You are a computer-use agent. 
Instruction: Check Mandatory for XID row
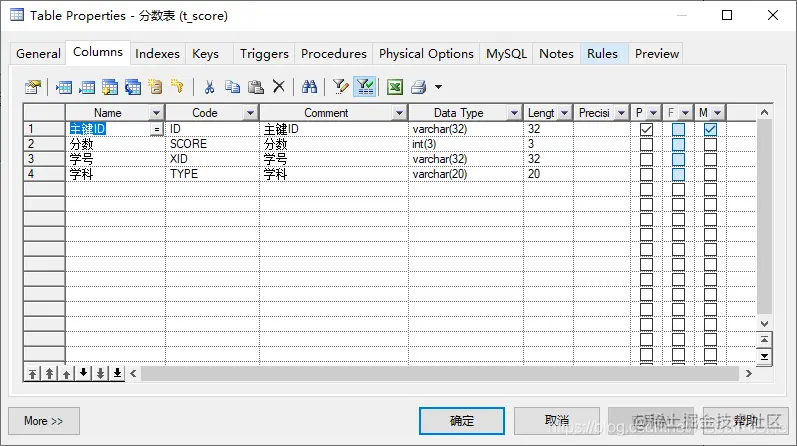point(711,159)
